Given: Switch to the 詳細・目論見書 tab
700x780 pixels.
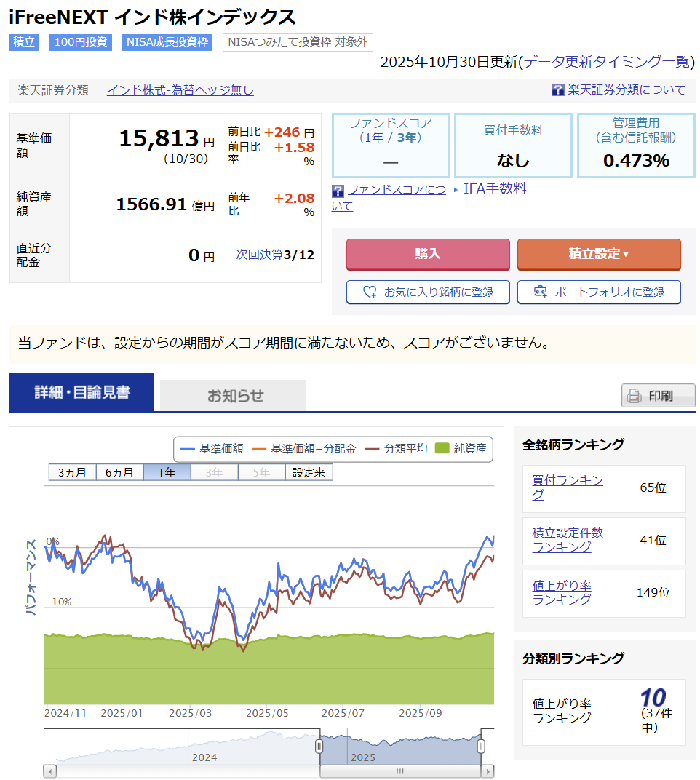Looking at the screenshot, I should [x=81, y=393].
